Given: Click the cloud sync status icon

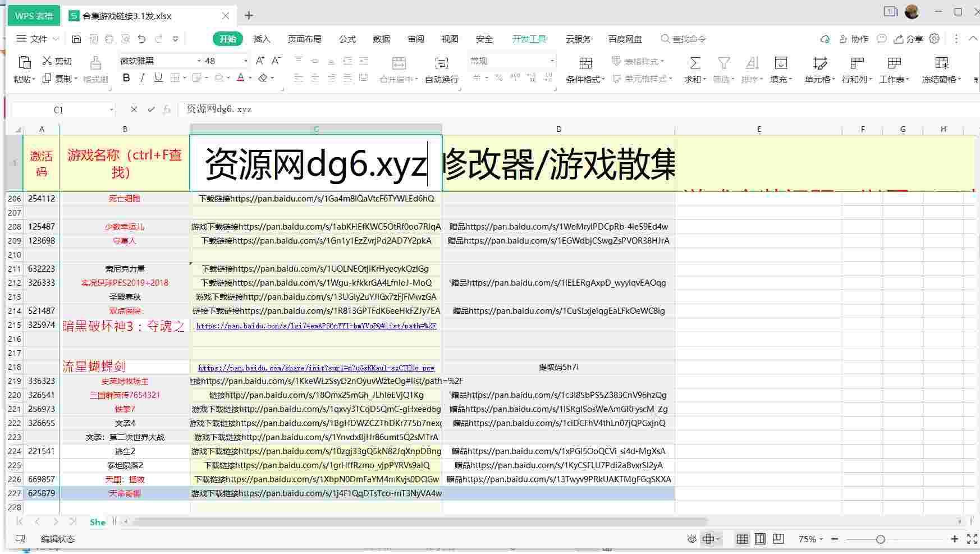Looking at the screenshot, I should pyautogui.click(x=825, y=39).
